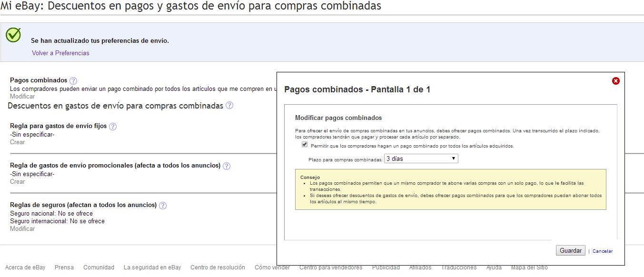Open Acerca de eBay footer link

pyautogui.click(x=25, y=267)
